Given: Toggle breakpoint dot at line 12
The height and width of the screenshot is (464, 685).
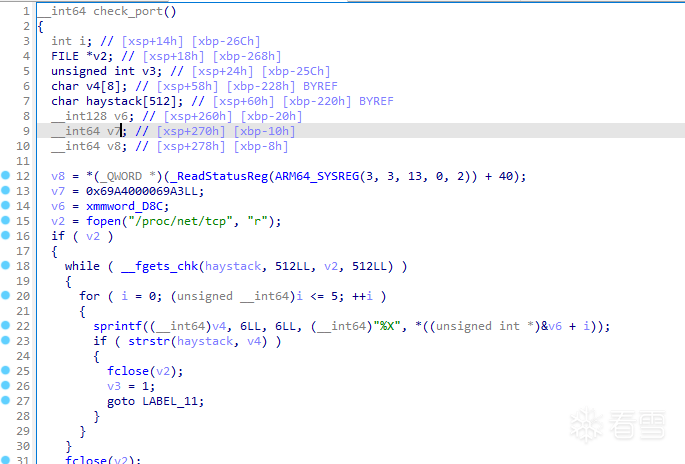Looking at the screenshot, I should (5, 176).
